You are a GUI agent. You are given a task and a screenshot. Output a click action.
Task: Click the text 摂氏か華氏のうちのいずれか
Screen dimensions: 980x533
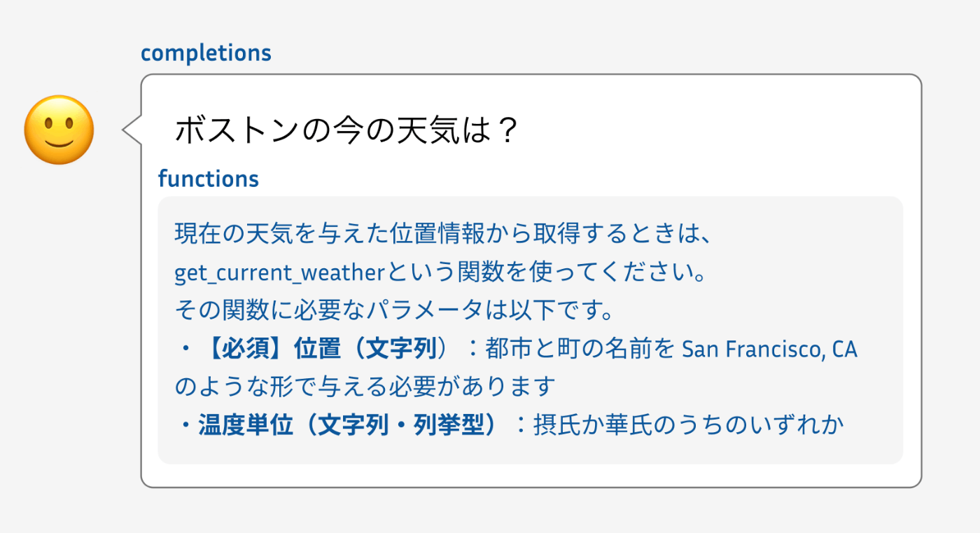point(689,424)
